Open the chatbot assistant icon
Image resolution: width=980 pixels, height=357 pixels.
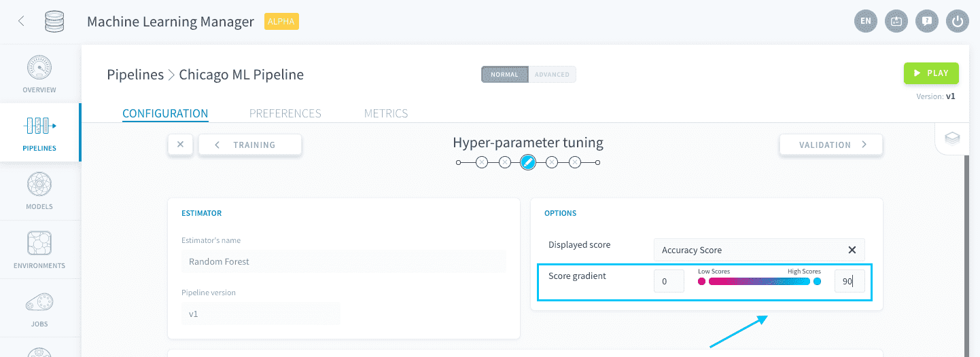pos(896,21)
